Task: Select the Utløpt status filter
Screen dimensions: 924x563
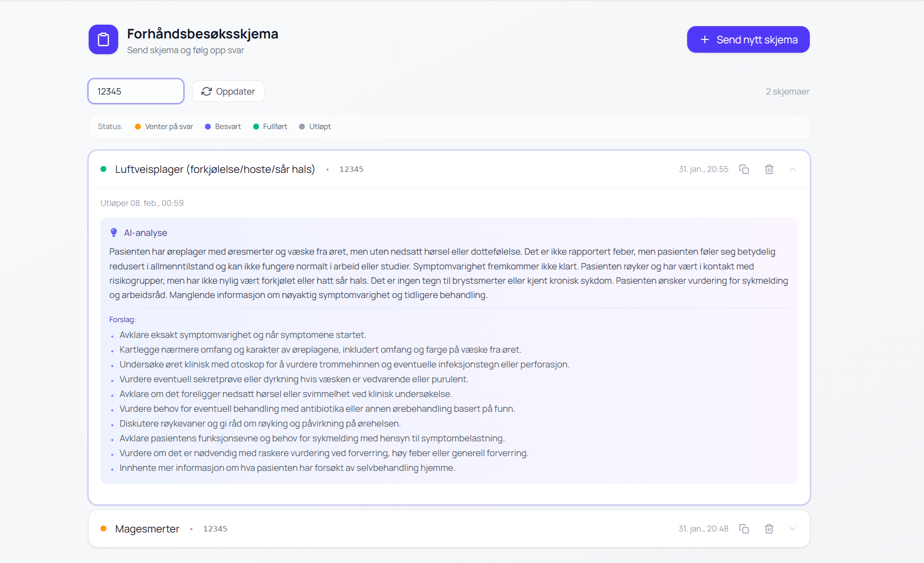Action: coord(315,127)
